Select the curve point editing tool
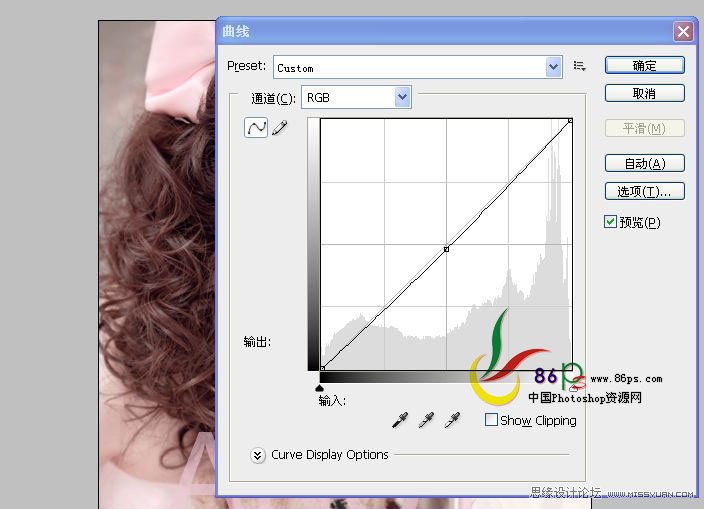The width and height of the screenshot is (704, 509). tap(256, 128)
